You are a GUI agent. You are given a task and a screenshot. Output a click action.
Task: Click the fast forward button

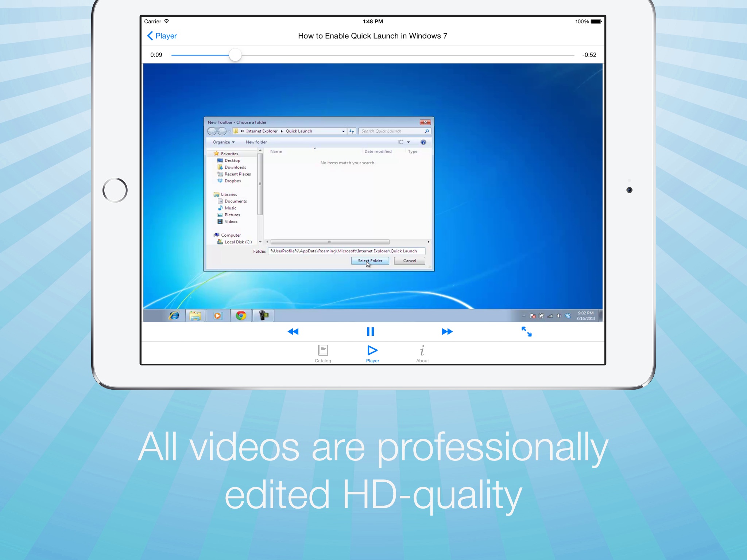pos(447,331)
